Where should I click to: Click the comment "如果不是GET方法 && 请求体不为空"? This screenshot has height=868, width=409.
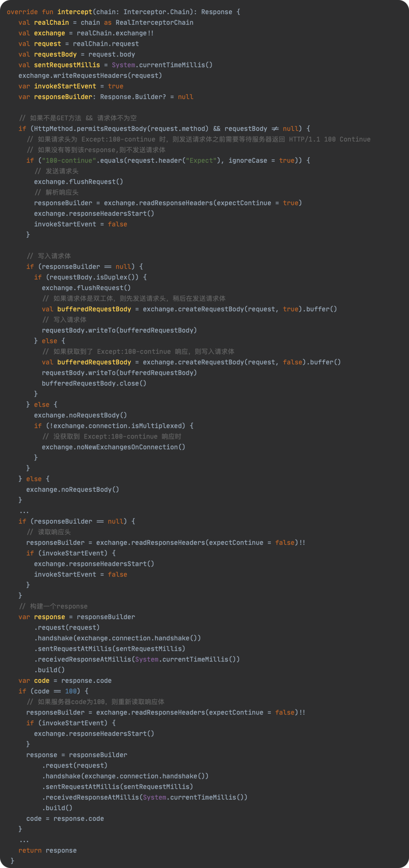(x=78, y=118)
